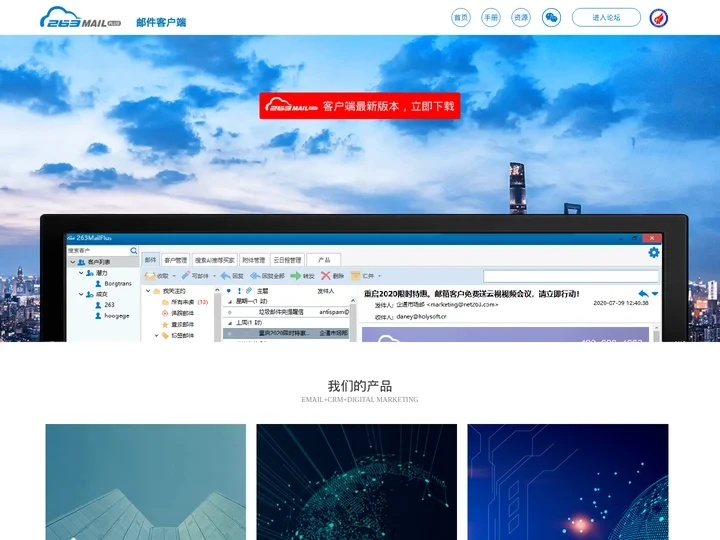720x540 pixels.
Task: Sort by the exclamation priority column
Action: 239,291
